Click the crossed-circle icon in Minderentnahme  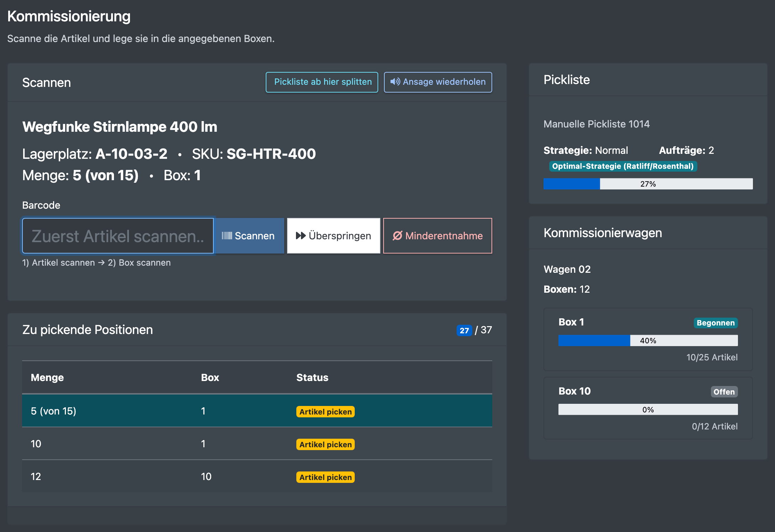tap(397, 236)
